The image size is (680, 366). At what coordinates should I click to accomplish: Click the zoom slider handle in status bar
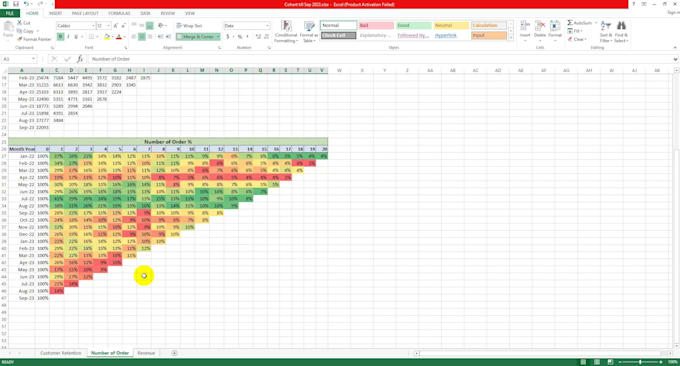[640, 362]
